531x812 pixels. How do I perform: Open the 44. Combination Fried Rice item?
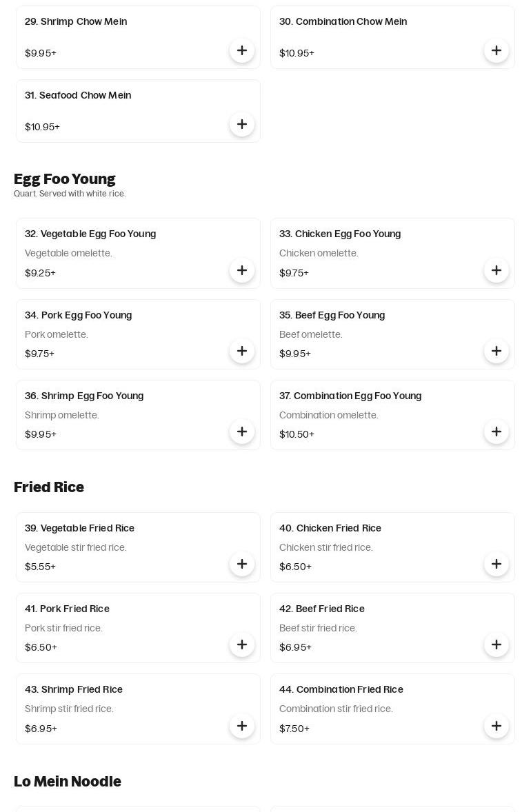point(341,689)
